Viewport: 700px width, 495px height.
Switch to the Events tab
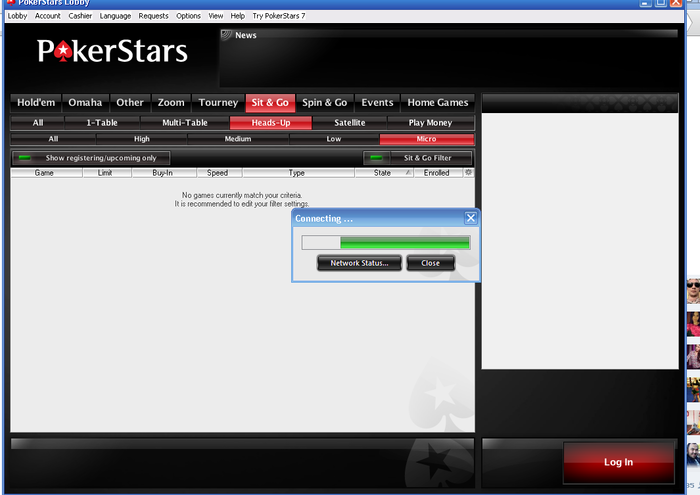pyautogui.click(x=377, y=103)
